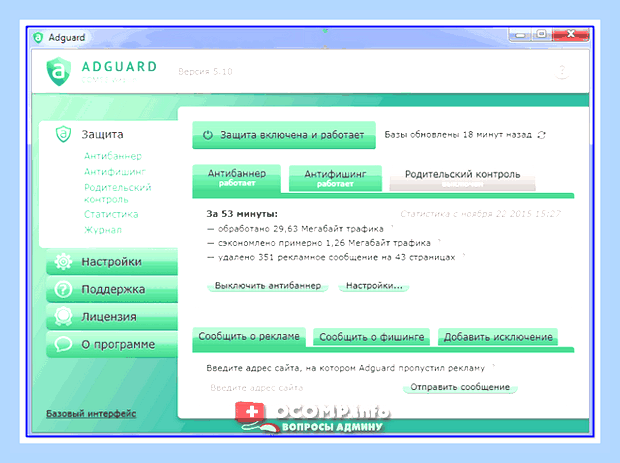Close the Adguard window
Image resolution: width=620 pixels, height=463 pixels.
pyautogui.click(x=571, y=35)
